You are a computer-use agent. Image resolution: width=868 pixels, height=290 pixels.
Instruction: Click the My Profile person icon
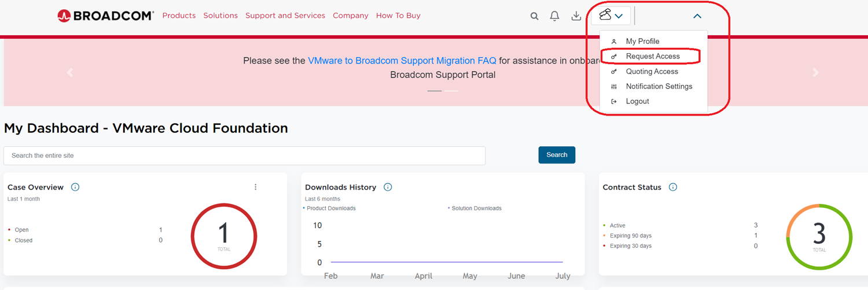(x=614, y=42)
